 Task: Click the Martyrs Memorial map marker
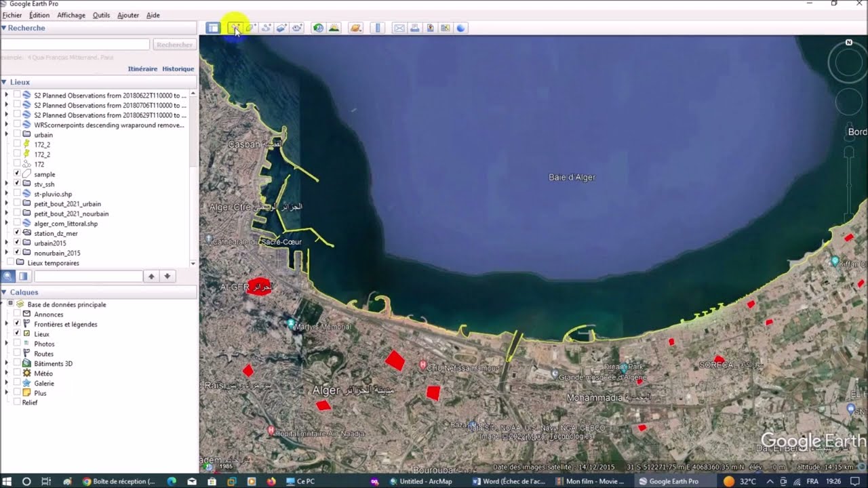291,324
